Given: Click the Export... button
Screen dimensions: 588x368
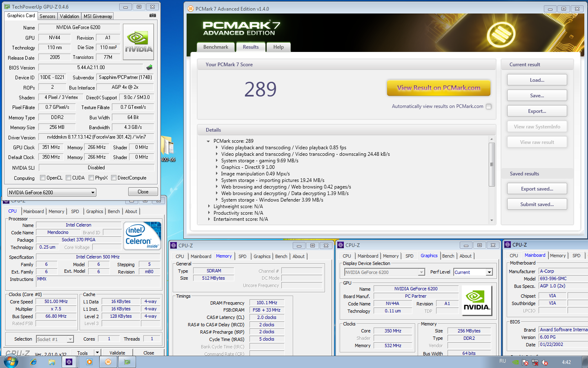Looking at the screenshot, I should 537,111.
